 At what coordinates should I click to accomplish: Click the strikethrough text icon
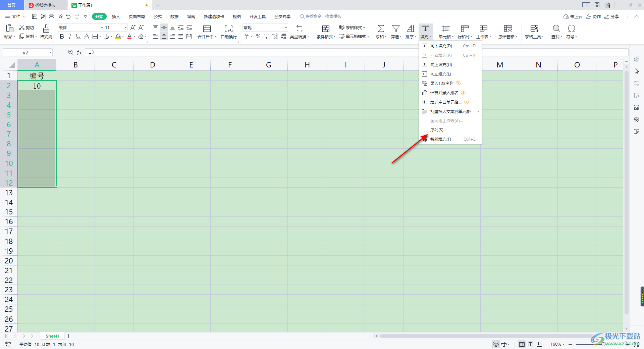(87, 36)
